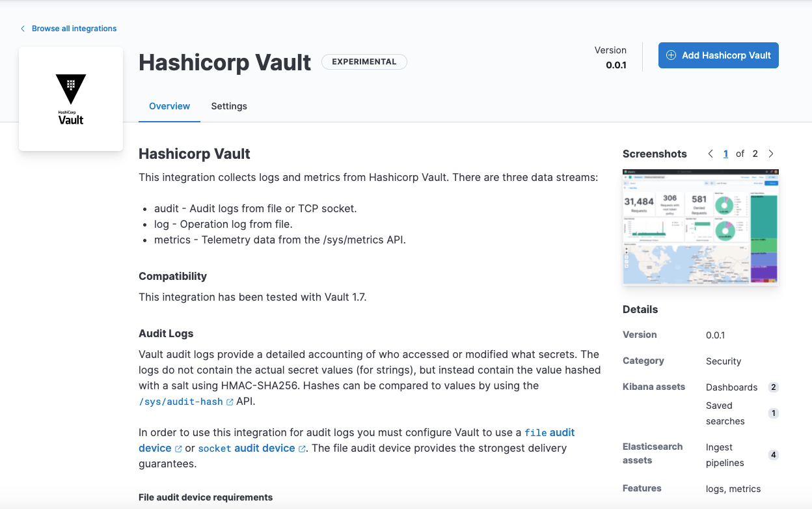The image size is (812, 509).
Task: Click the external link icon after socket audit device
Action: tap(301, 448)
